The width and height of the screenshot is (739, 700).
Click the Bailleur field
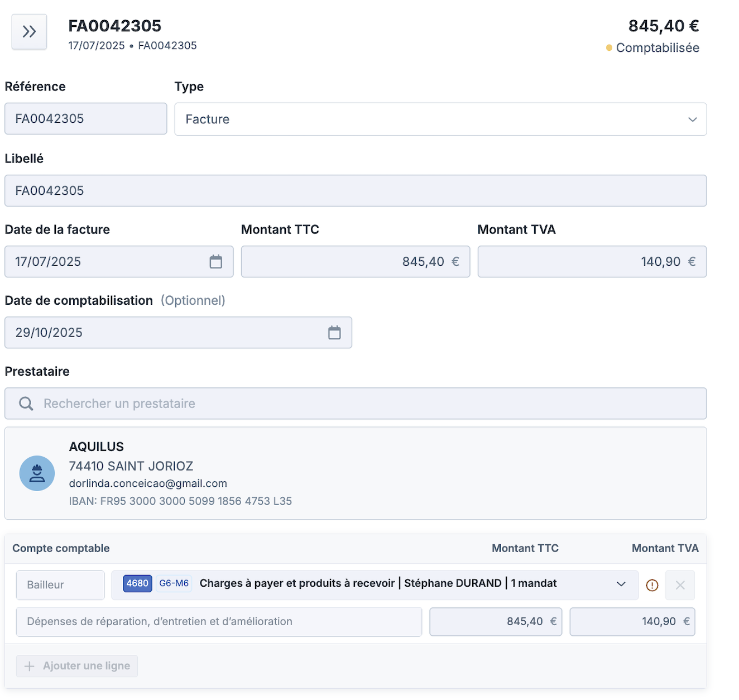coord(60,585)
